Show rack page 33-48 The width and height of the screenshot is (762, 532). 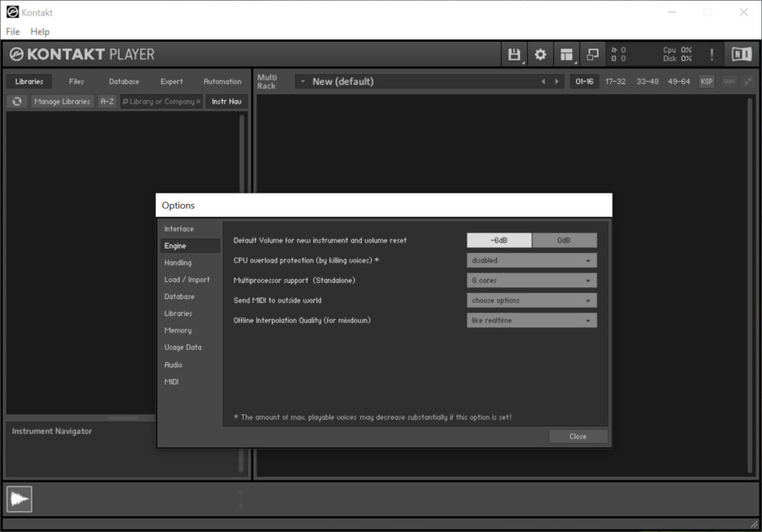coord(647,82)
